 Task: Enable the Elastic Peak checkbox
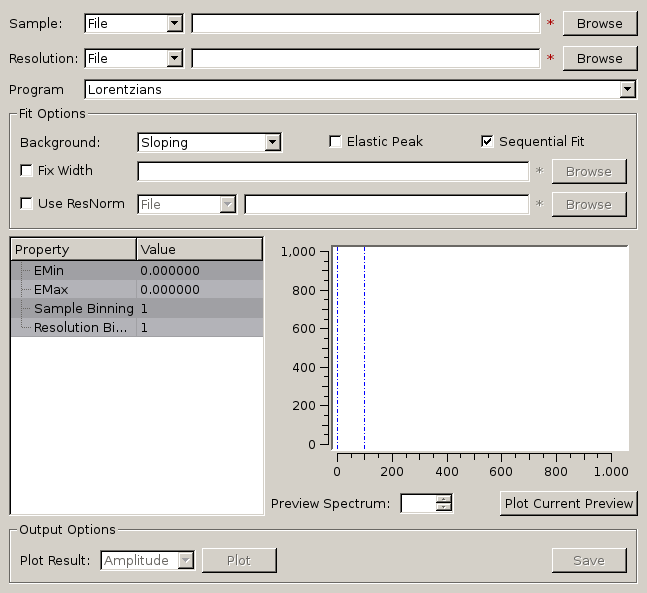tap(336, 142)
